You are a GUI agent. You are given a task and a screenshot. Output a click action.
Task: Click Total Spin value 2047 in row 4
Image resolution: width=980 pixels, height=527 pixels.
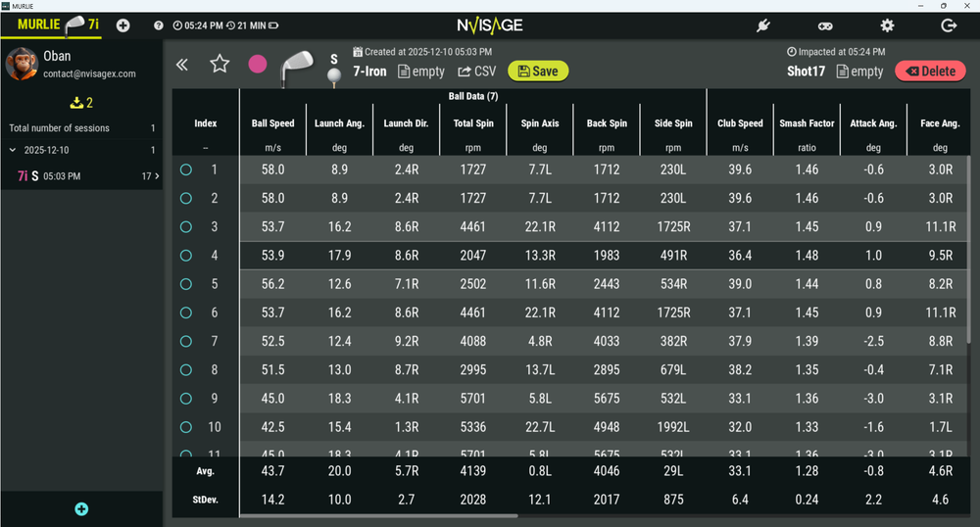click(x=473, y=256)
